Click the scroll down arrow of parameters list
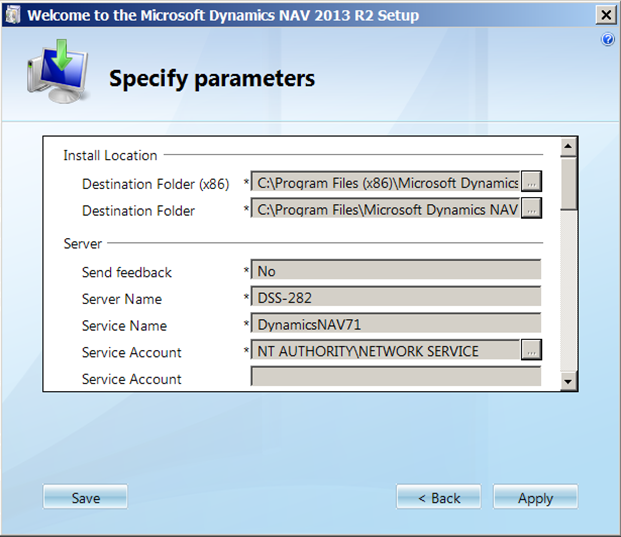Viewport: 621px width, 537px height. click(568, 382)
